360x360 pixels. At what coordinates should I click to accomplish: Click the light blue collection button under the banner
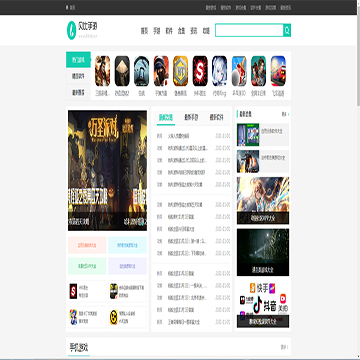tap(127, 245)
